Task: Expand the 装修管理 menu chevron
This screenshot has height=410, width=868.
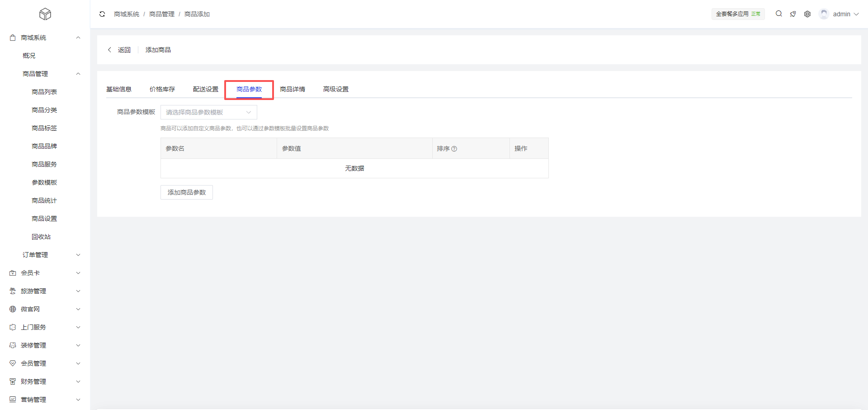Action: (78, 345)
